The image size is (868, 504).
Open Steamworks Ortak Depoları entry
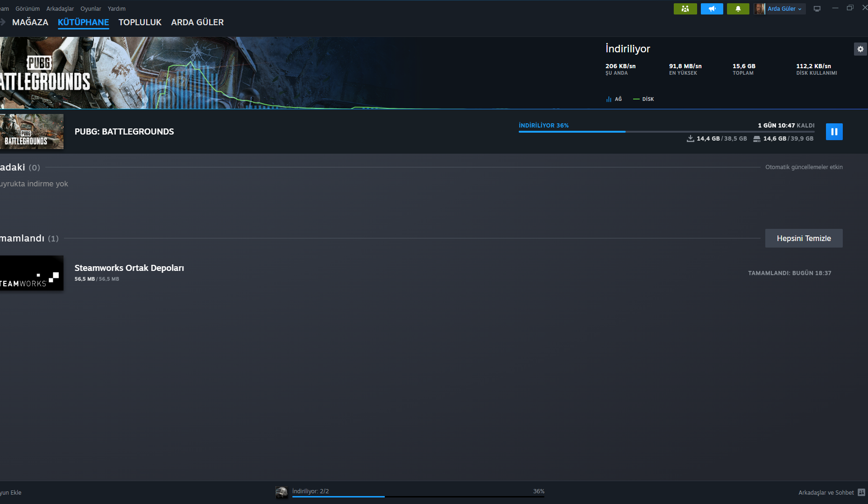[x=129, y=268]
